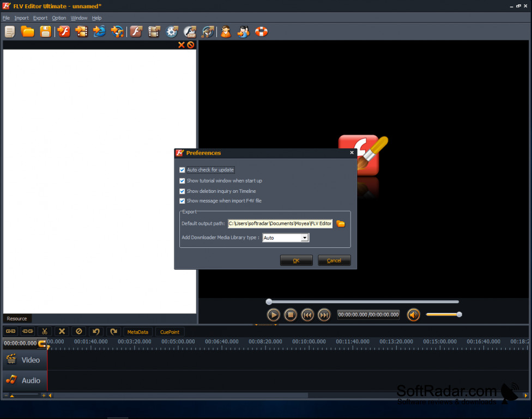
Task: Toggle Show message when import F4V file
Action: (182, 201)
